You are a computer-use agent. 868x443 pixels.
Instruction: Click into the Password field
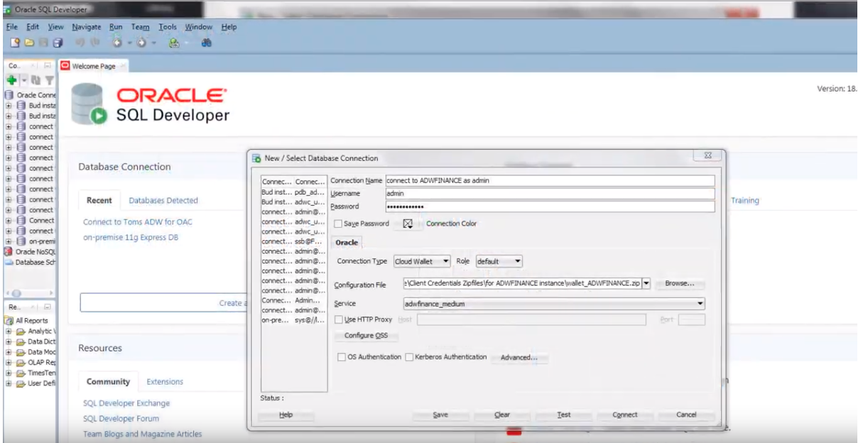tap(550, 207)
